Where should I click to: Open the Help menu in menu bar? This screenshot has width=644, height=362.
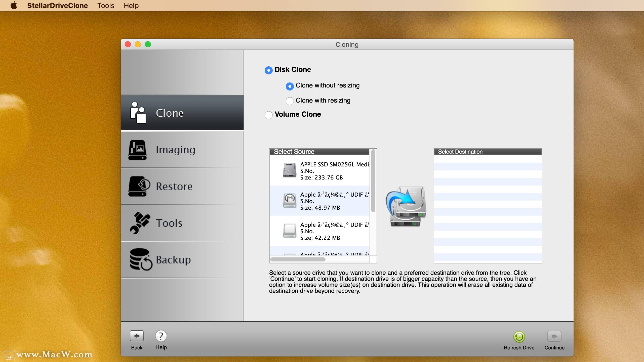pos(131,6)
